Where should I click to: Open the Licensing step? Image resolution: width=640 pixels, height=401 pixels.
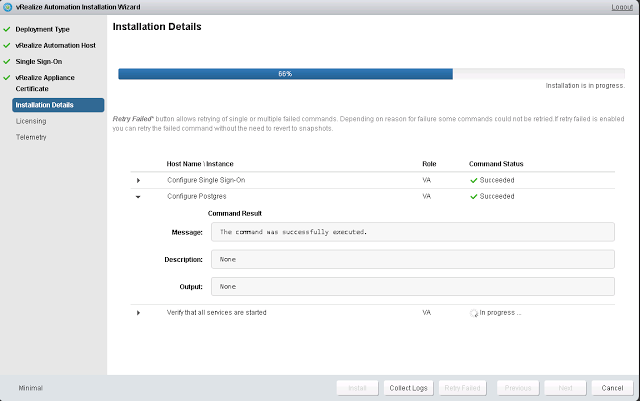31,121
